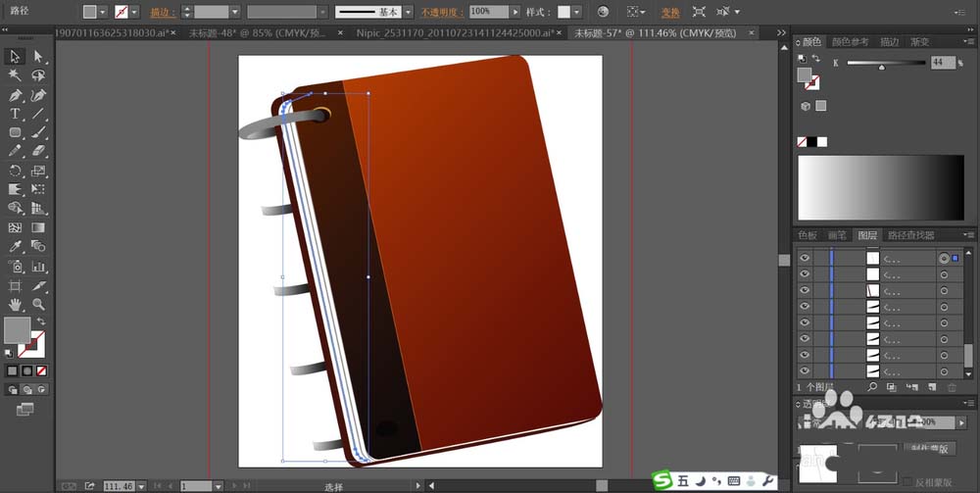Image resolution: width=980 pixels, height=493 pixels.
Task: Open the 路径查找器 panel tab
Action: [910, 235]
